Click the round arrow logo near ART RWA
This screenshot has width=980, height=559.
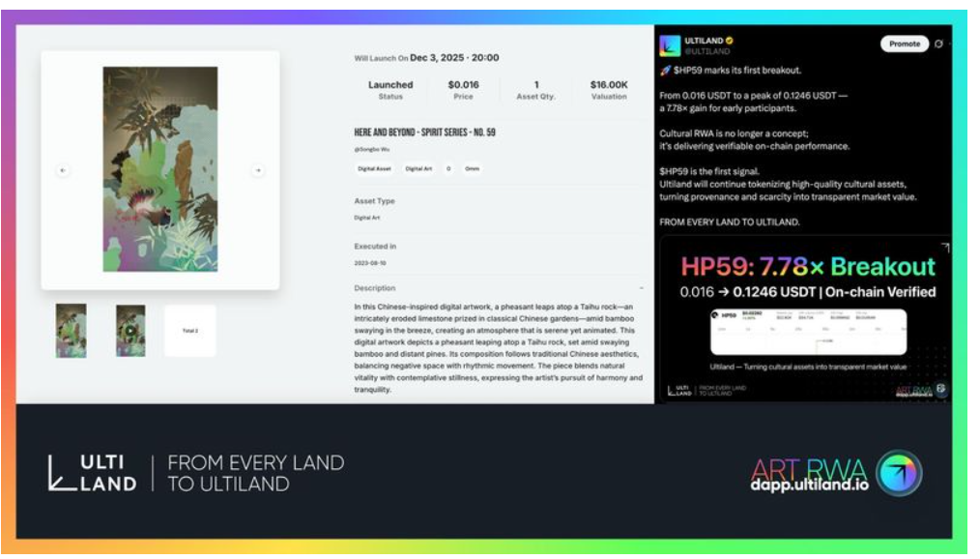pos(899,473)
